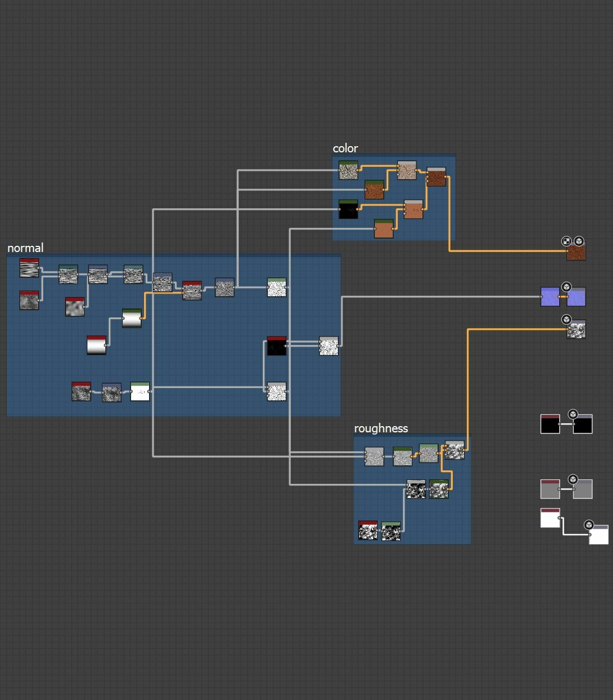Select the speckled gray-header node at the bottom of the normal frame
This screenshot has height=700, width=613.
(276, 391)
